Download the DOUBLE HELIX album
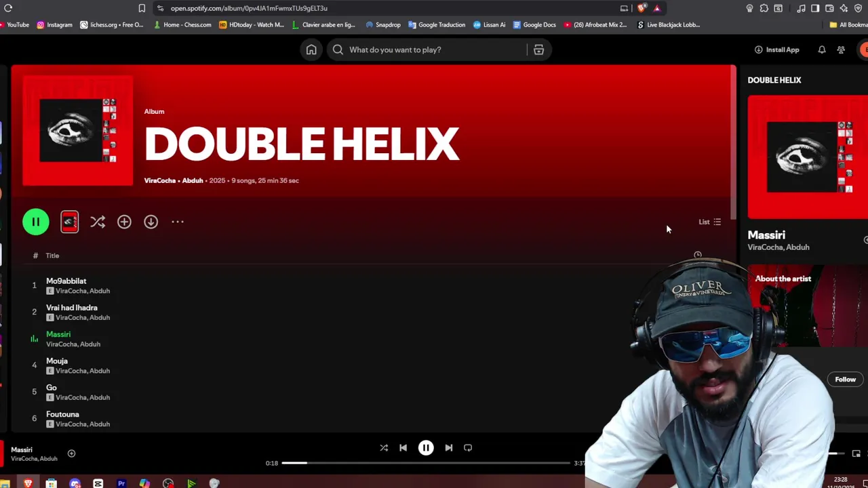This screenshot has height=488, width=868. pyautogui.click(x=151, y=222)
